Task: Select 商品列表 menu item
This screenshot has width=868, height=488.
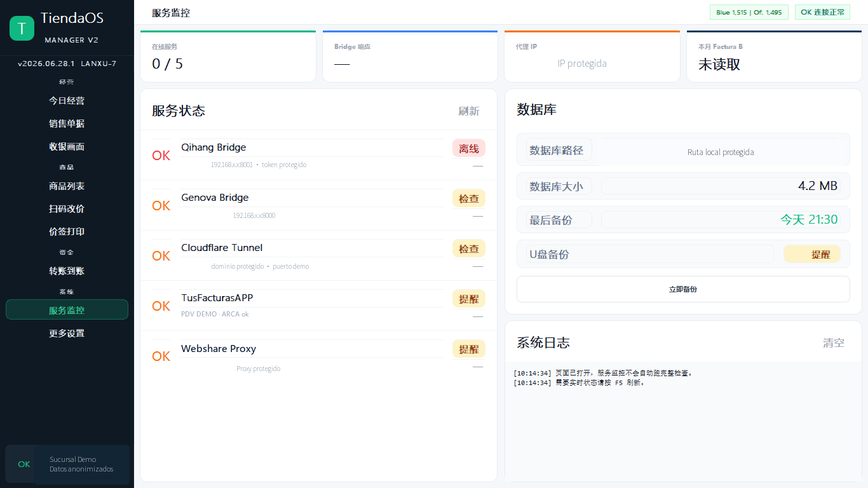Action: point(67,186)
